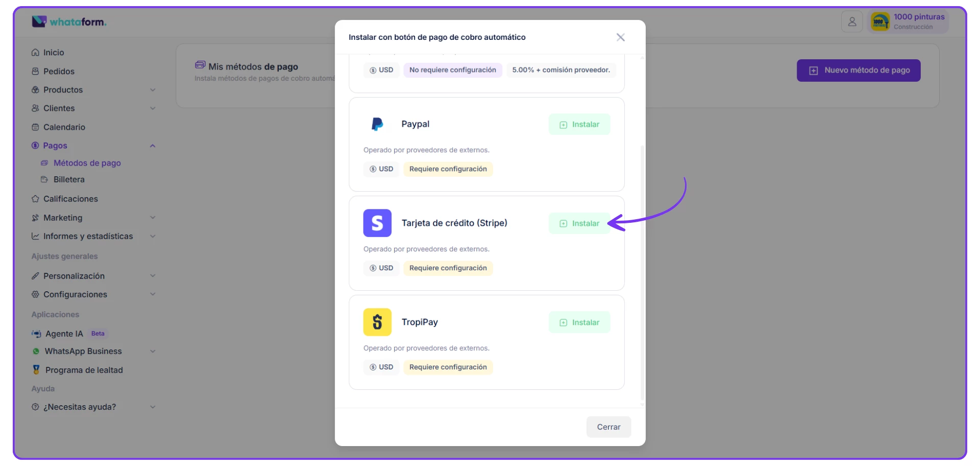Go to Calendario in sidebar

64,127
